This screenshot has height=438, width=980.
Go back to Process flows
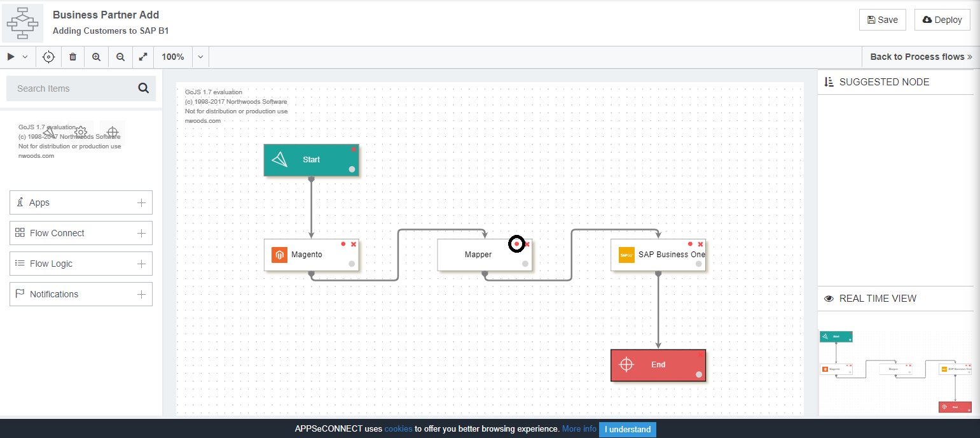[920, 57]
